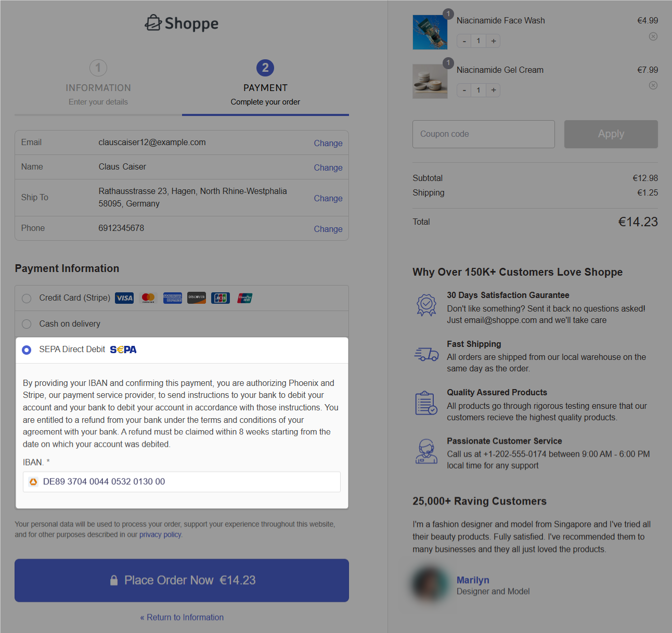This screenshot has height=633, width=672.
Task: Remove Niacinamide Gel Cream from cart
Action: [x=653, y=85]
